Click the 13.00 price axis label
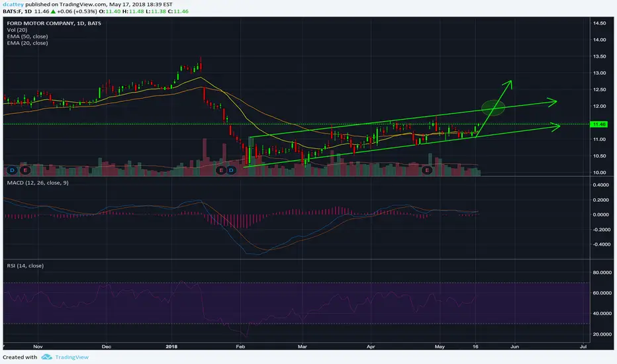Screen dimensions: 617x364 (599, 73)
